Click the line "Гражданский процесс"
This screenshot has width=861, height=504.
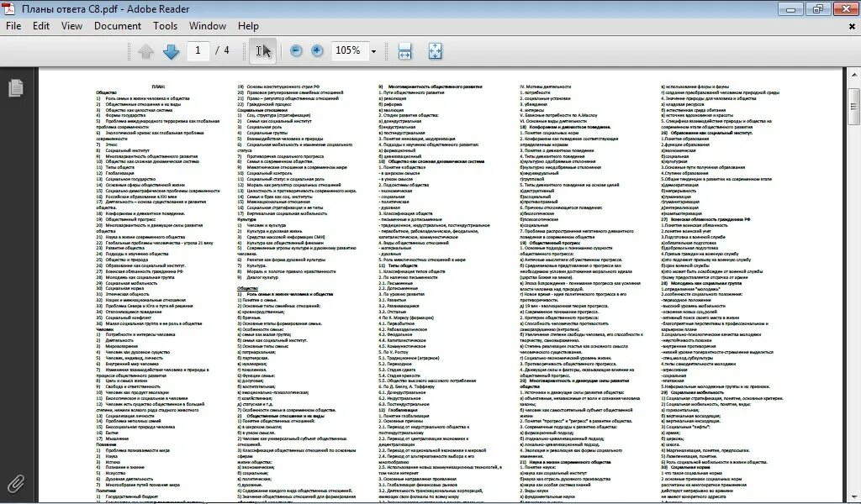pos(268,104)
